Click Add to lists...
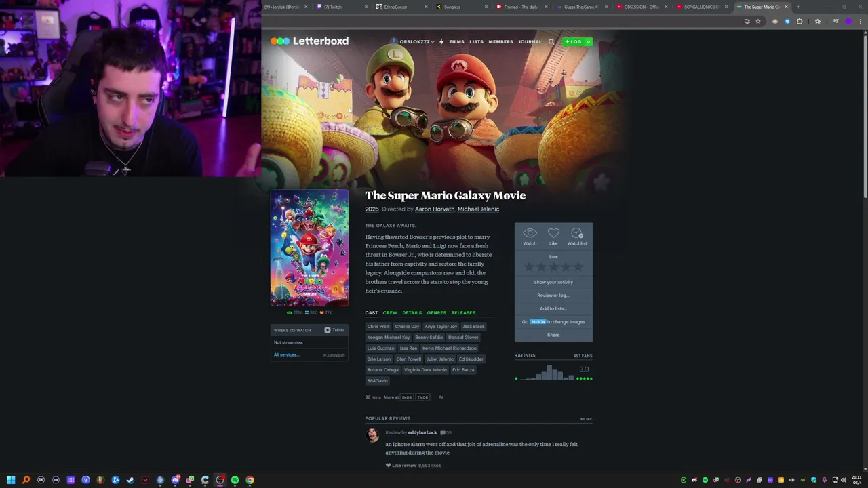This screenshot has width=868, height=488. click(553, 308)
